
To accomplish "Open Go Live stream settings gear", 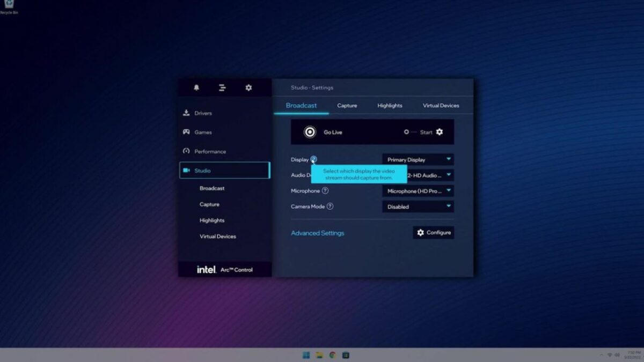I will click(x=440, y=131).
